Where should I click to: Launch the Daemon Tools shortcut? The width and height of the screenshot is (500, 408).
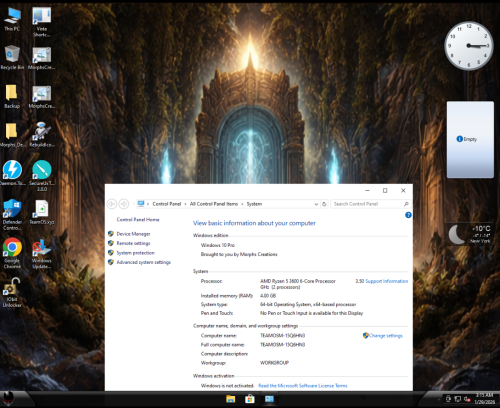point(12,173)
